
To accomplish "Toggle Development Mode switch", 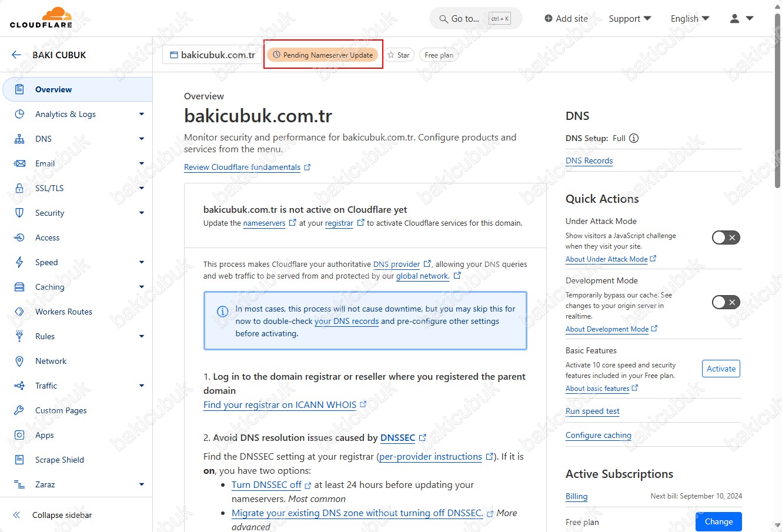I will (x=726, y=302).
